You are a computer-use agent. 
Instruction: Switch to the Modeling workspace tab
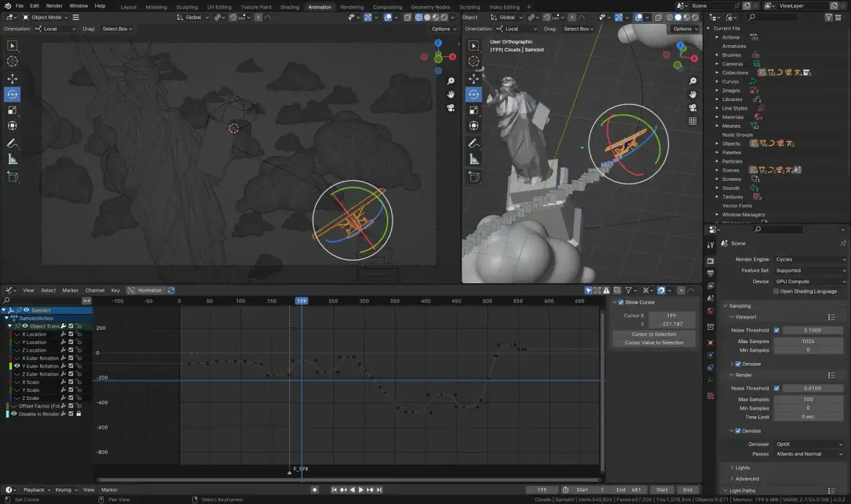pyautogui.click(x=156, y=7)
